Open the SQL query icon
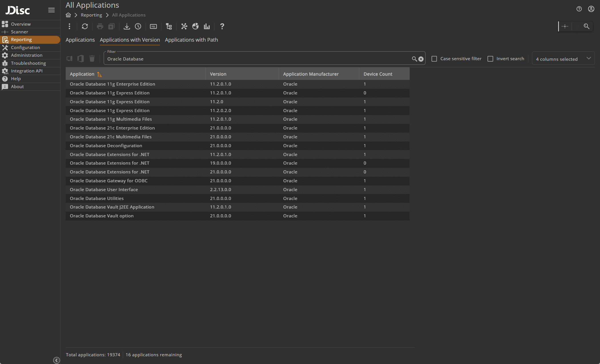 153,27
